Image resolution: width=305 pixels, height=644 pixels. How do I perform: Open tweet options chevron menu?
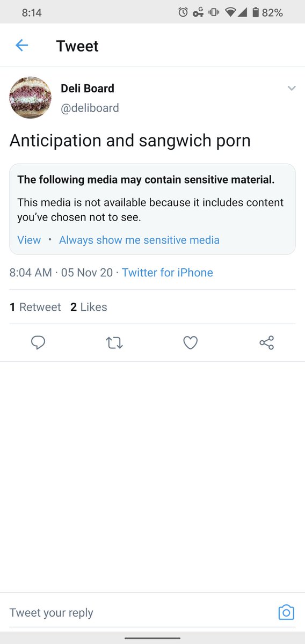(x=292, y=88)
